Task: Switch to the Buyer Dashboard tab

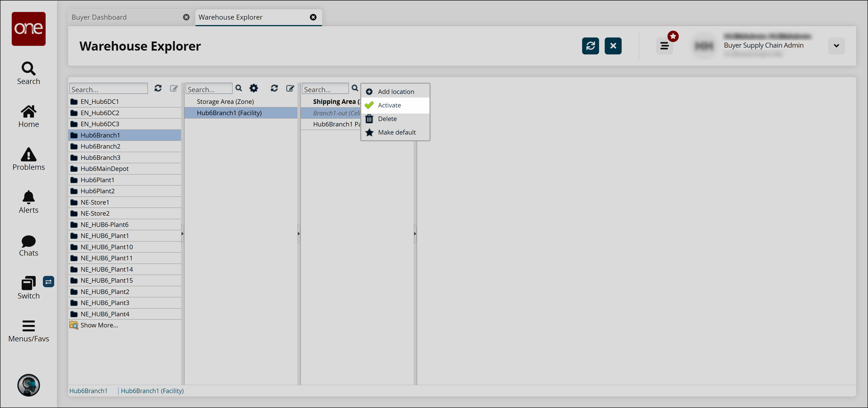Action: [x=99, y=17]
